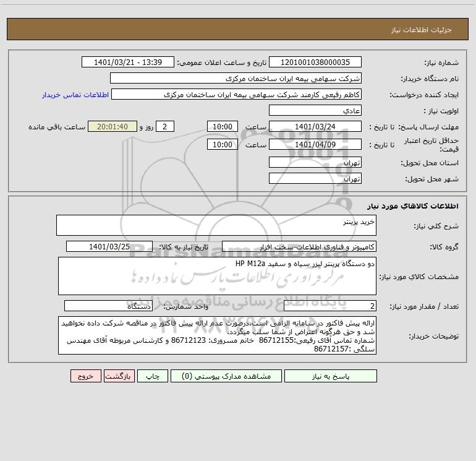Click the اطلاعات کالاهای مورد نیاز section heading
This screenshot has height=461, width=476.
click(412, 206)
